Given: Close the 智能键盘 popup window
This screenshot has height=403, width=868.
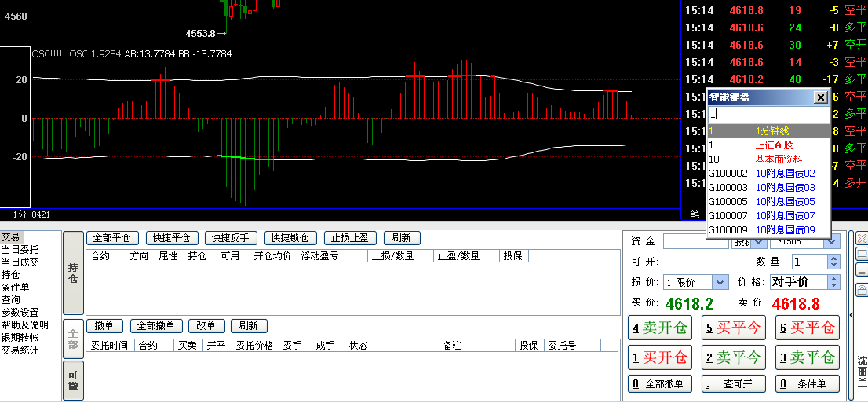Looking at the screenshot, I should pyautogui.click(x=820, y=97).
